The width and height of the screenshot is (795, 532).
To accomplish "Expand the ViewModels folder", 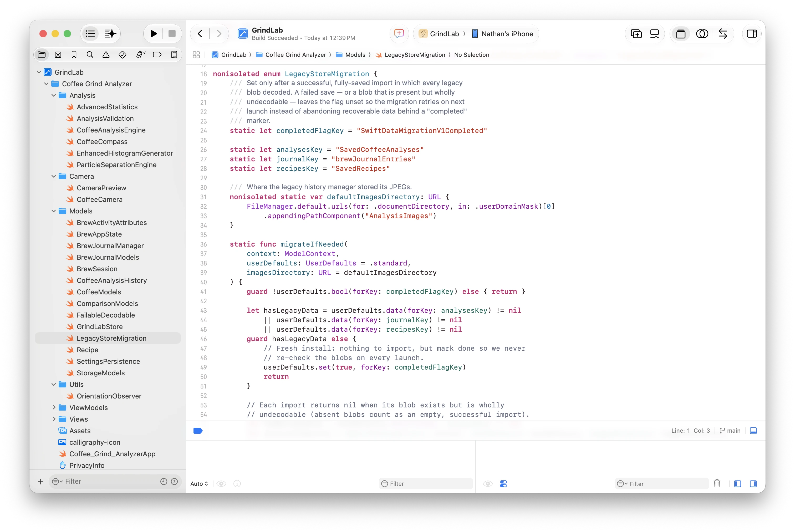I will 54,407.
